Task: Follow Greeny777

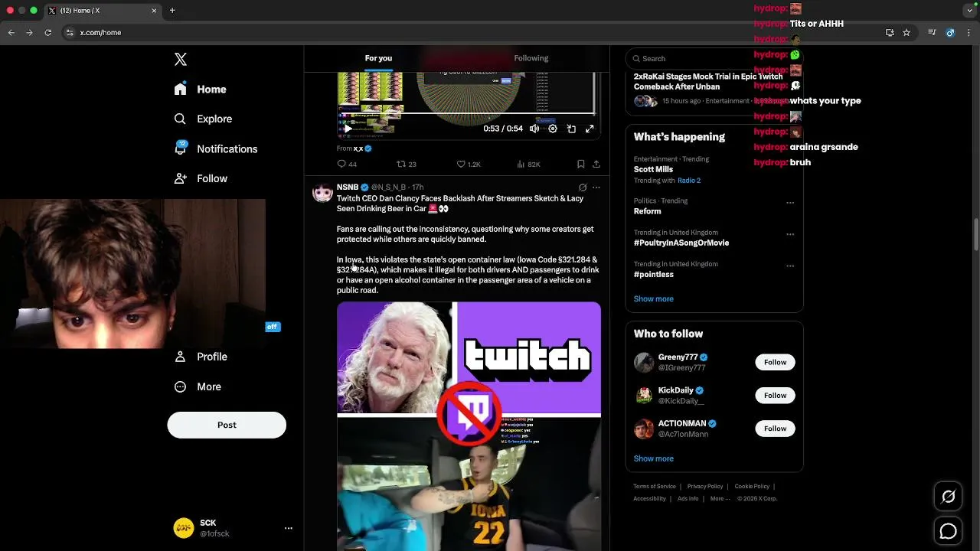Action: click(x=775, y=363)
